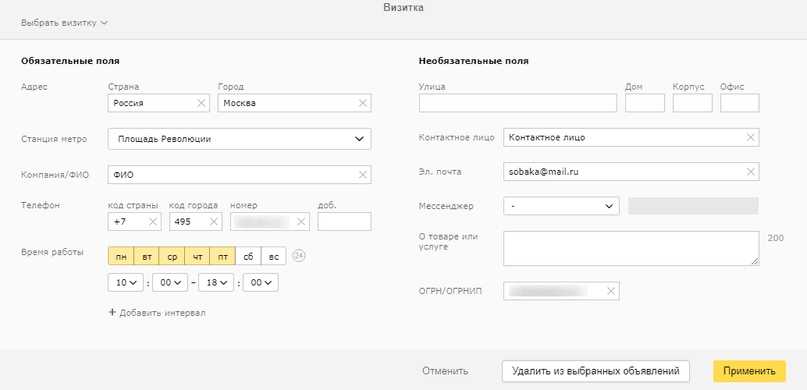Click the ОГРН/ОГРНИП input field
Viewport: 807px width, 390px height.
click(561, 291)
